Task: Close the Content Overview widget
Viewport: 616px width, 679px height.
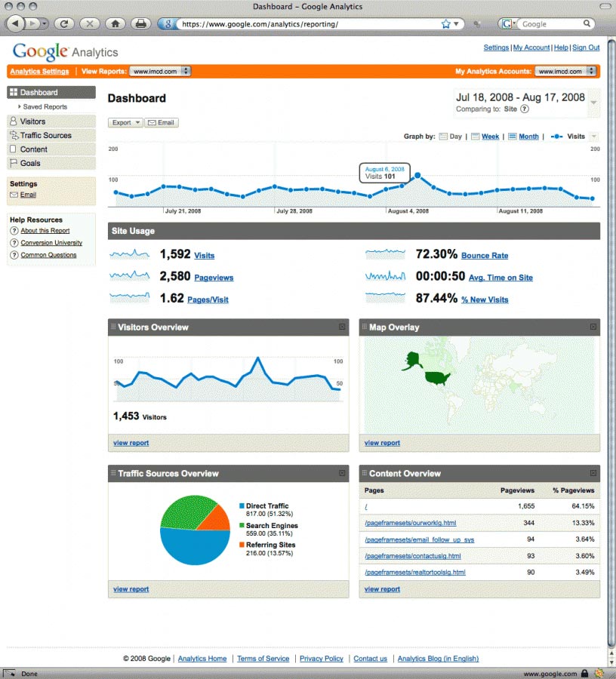Action: point(593,473)
